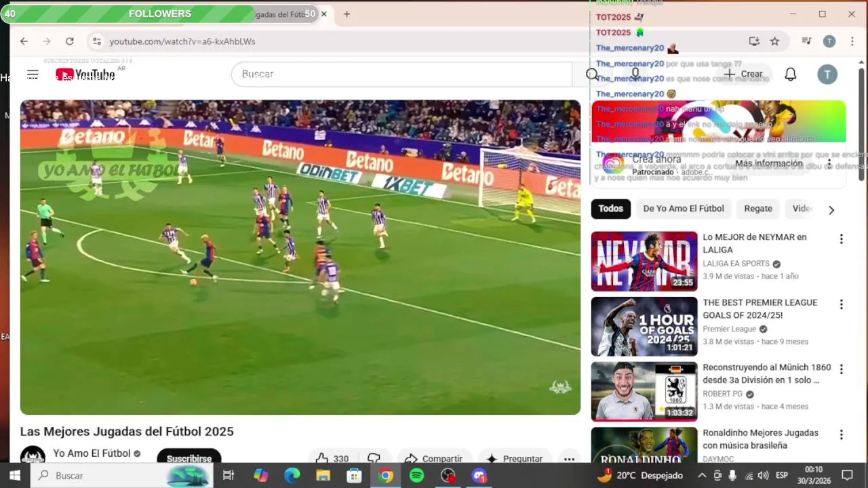Image resolution: width=868 pixels, height=488 pixels.
Task: Click the ROBERT PG channel name
Action: click(722, 394)
